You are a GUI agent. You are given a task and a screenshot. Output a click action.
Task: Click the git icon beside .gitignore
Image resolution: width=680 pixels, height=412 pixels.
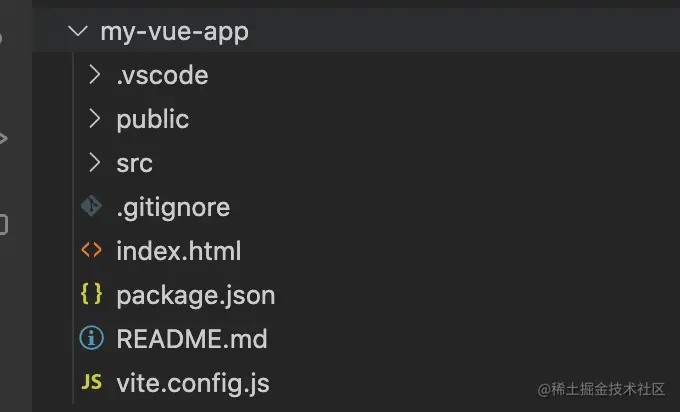[91, 207]
